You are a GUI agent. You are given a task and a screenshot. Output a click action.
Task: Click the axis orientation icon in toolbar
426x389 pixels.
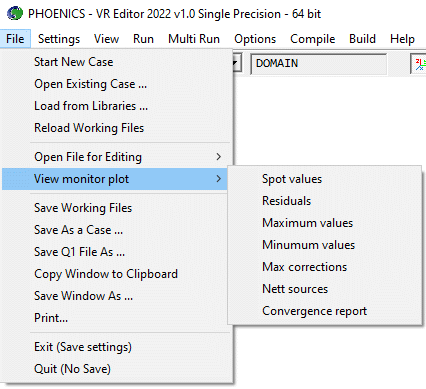[x=419, y=63]
